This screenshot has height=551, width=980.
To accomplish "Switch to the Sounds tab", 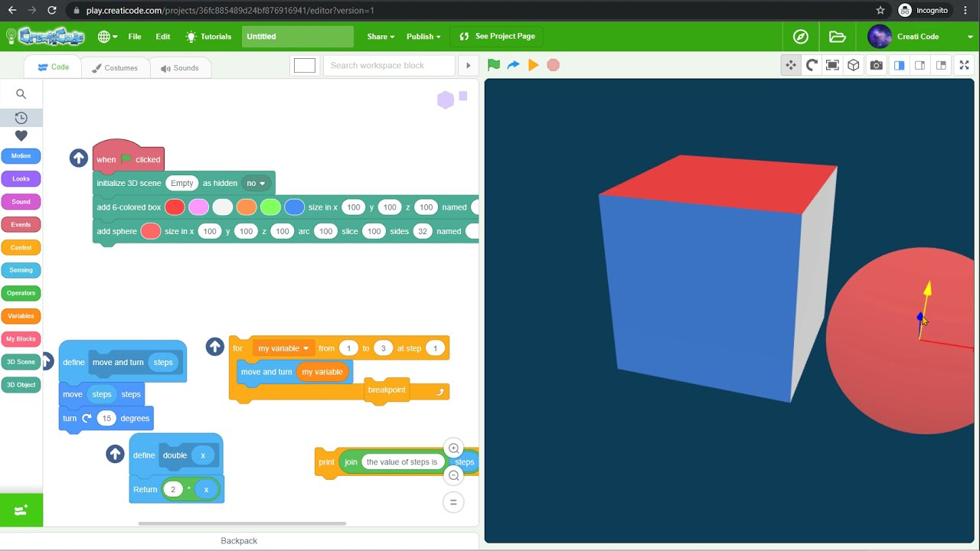I will 180,68.
